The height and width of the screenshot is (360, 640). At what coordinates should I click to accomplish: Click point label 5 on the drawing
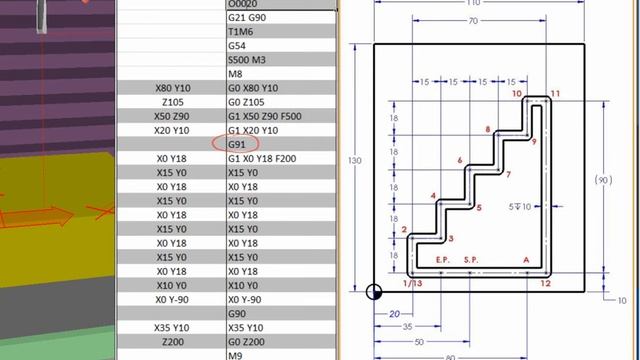479,208
